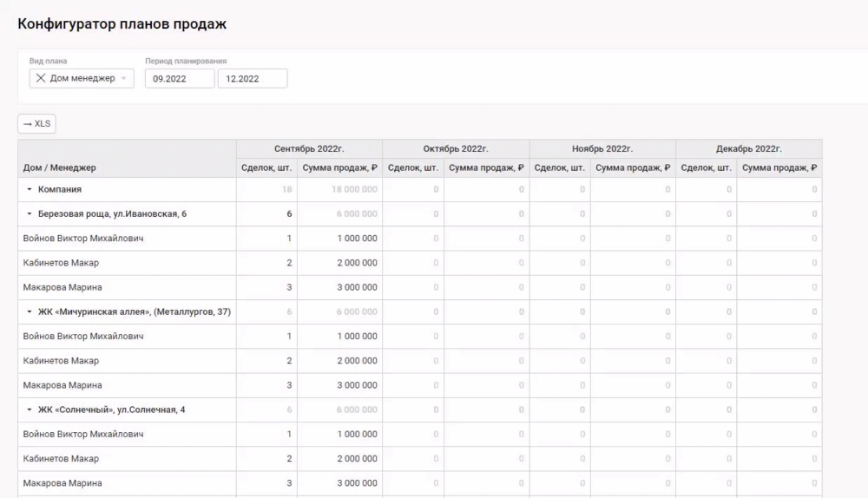Export the table with the XLS button
868x498 pixels.
click(37, 124)
